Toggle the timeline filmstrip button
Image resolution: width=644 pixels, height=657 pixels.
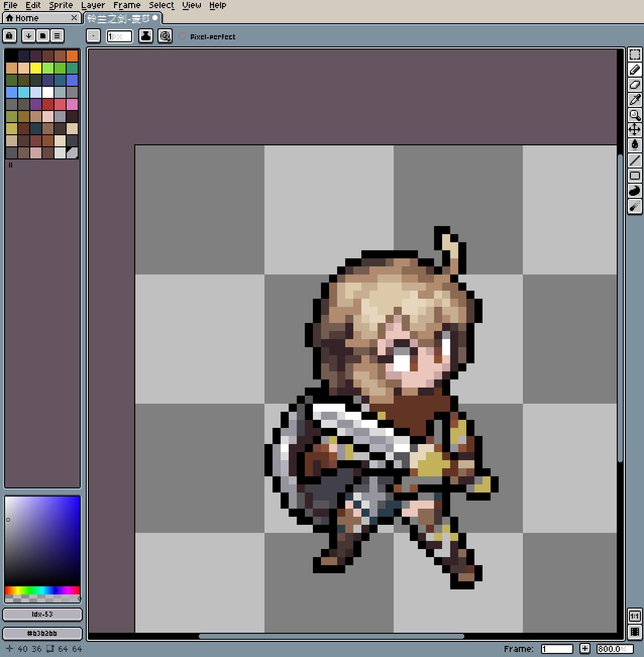click(634, 631)
